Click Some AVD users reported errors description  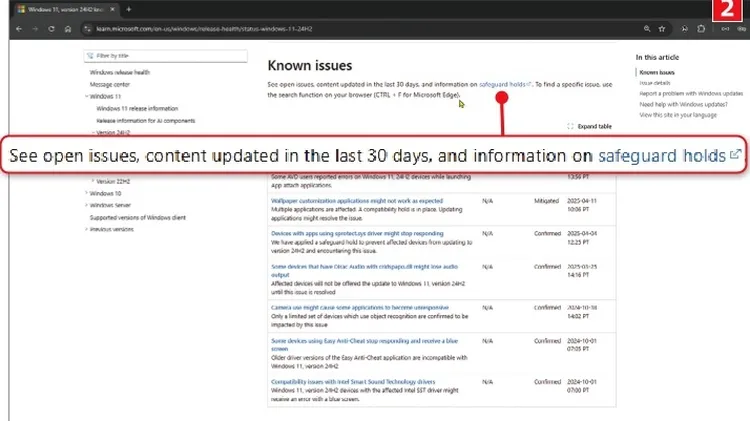[371, 181]
